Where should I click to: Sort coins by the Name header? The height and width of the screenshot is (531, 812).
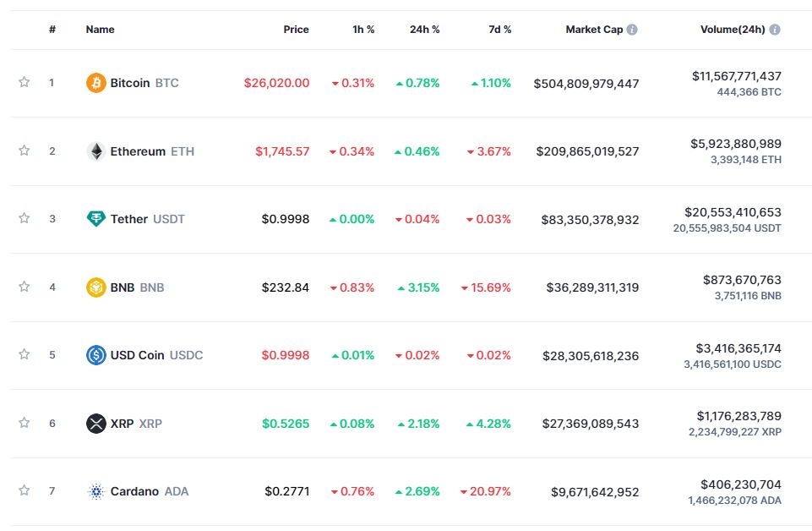[x=100, y=30]
